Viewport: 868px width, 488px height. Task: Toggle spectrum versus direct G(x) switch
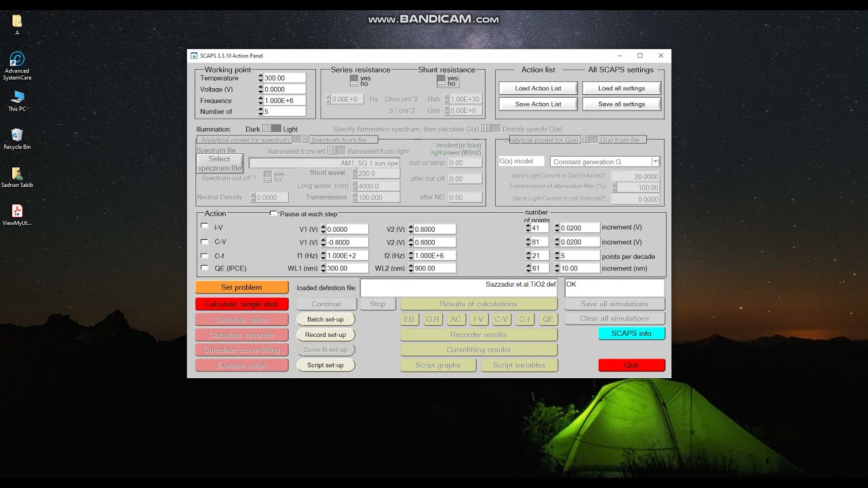[491, 129]
